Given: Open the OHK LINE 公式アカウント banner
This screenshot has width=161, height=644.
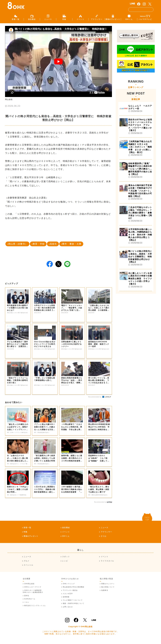Looking at the screenshot, I should click(x=136, y=51).
